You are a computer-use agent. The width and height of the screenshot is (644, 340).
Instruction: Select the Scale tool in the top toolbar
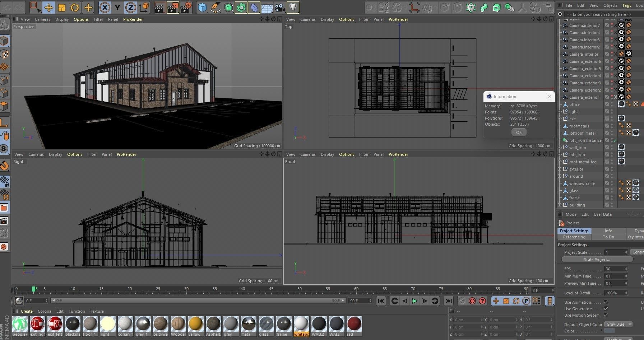(62, 7)
